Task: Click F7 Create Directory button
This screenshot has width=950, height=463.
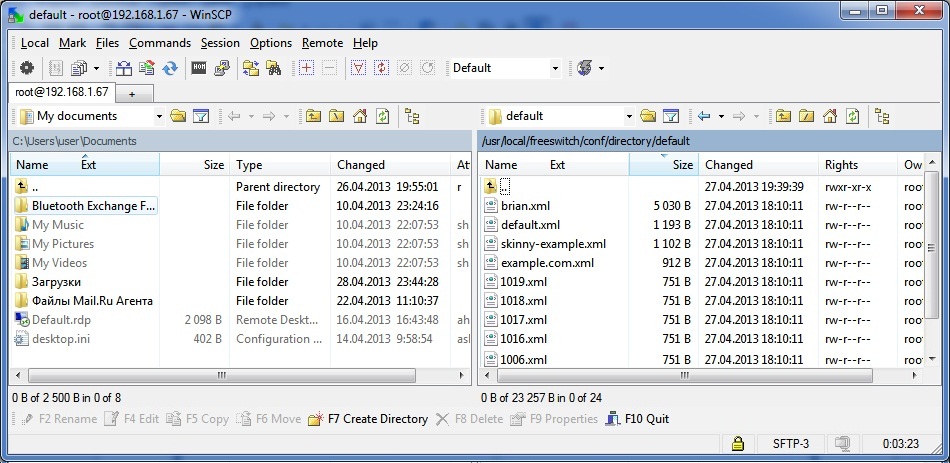Action: [368, 419]
